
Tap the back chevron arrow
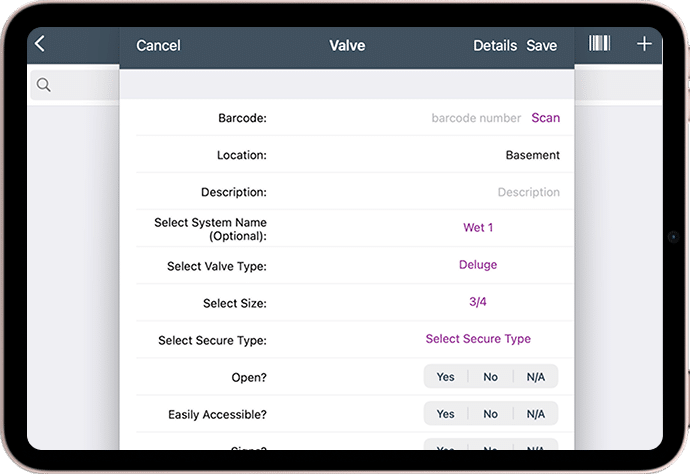pyautogui.click(x=40, y=44)
